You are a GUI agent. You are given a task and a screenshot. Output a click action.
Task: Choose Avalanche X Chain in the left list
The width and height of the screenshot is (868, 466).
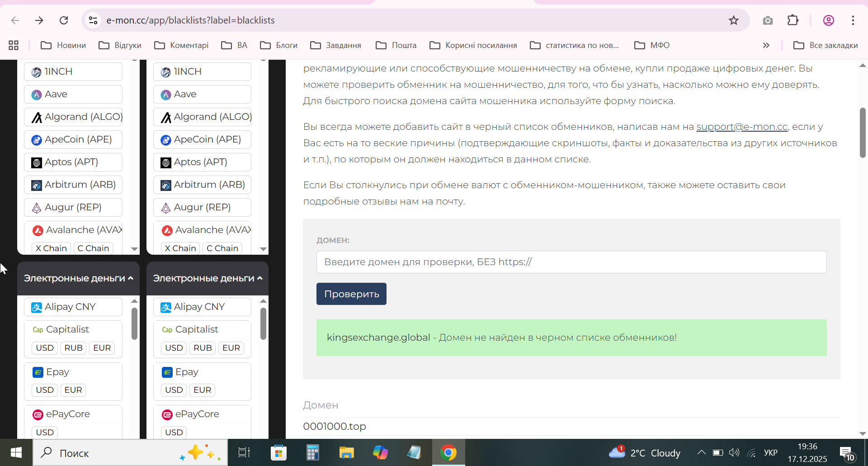point(51,248)
